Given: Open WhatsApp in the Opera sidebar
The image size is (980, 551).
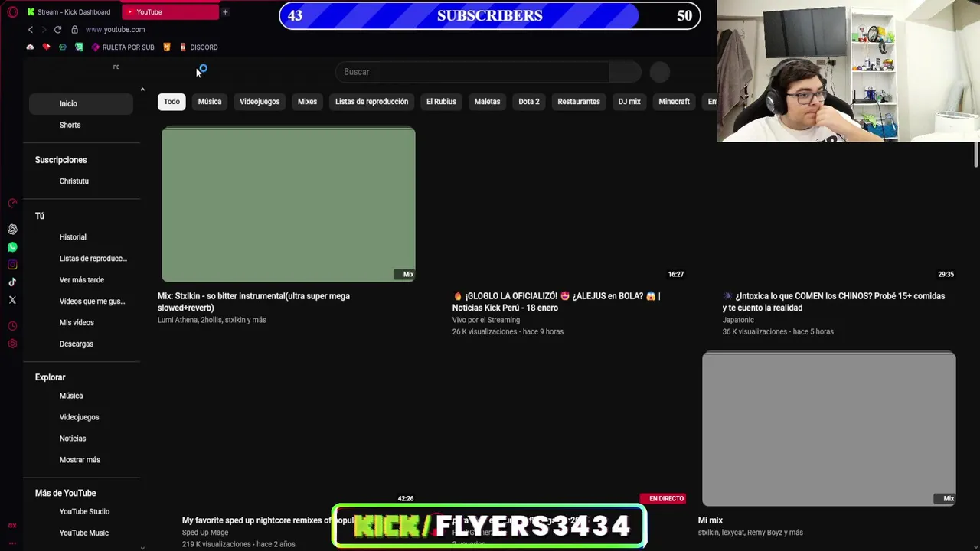Looking at the screenshot, I should coord(12,247).
